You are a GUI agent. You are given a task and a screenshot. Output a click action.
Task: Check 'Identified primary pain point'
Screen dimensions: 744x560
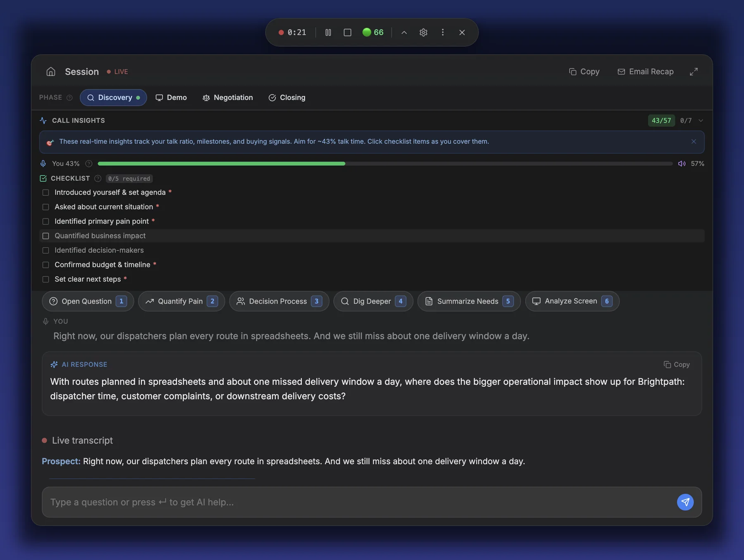click(45, 221)
